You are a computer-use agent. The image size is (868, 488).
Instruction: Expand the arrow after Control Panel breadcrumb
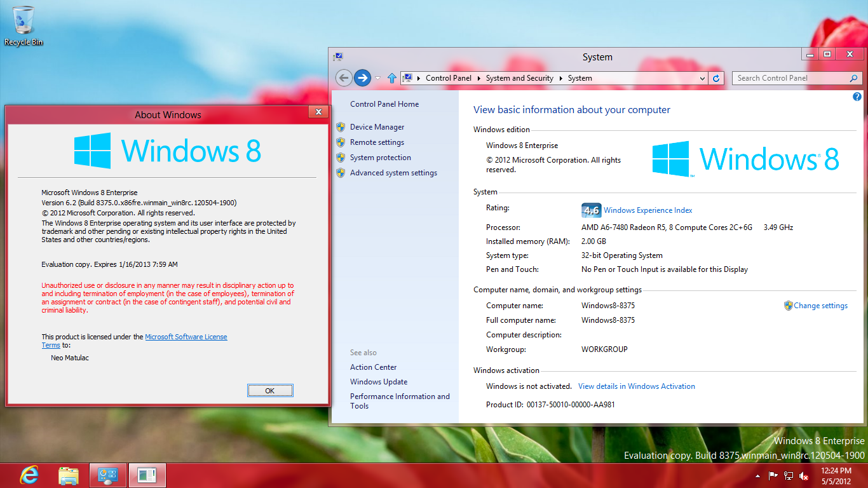coord(480,78)
